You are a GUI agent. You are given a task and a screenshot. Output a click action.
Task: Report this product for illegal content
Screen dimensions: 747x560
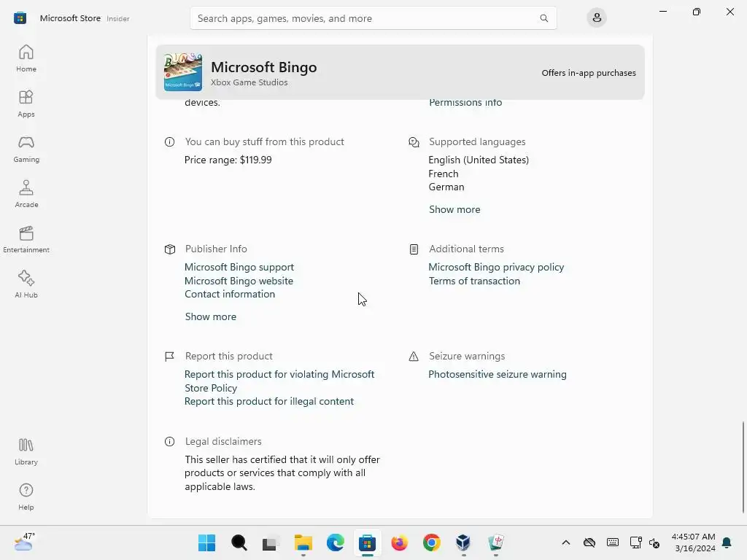tap(269, 402)
